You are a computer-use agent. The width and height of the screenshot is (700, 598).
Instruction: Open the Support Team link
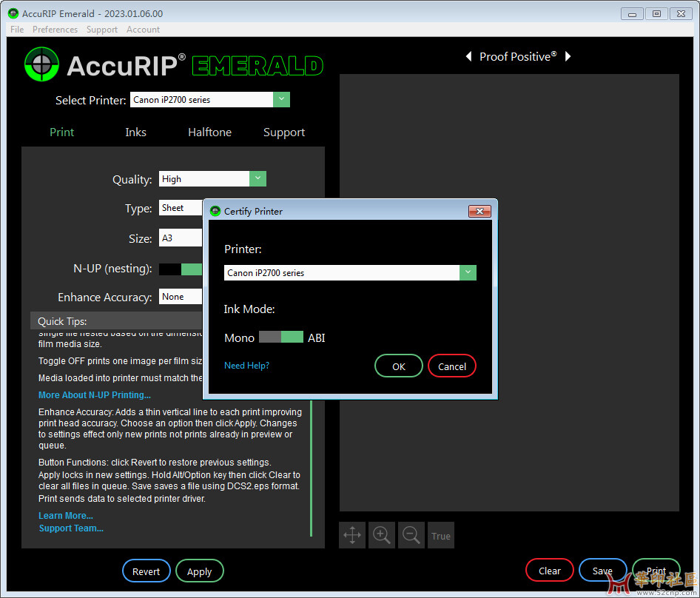71,528
